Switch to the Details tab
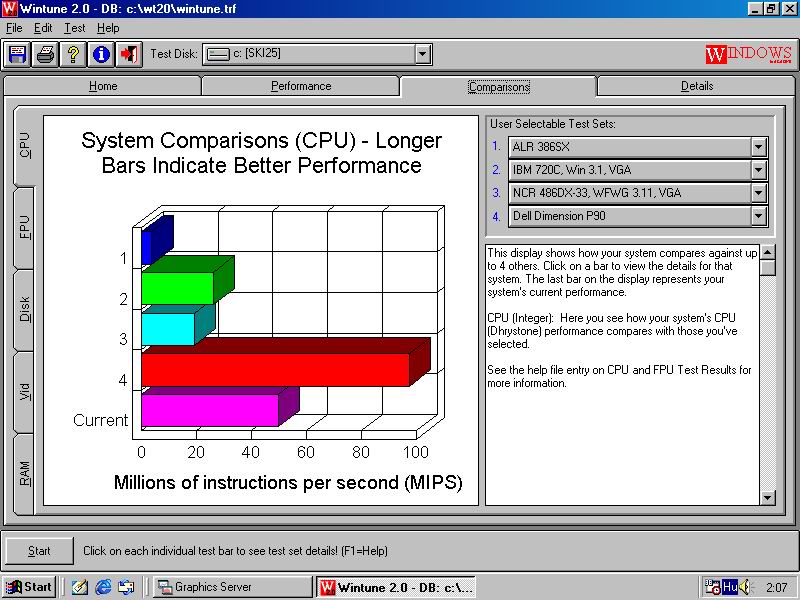This screenshot has width=800, height=600. pyautogui.click(x=696, y=86)
